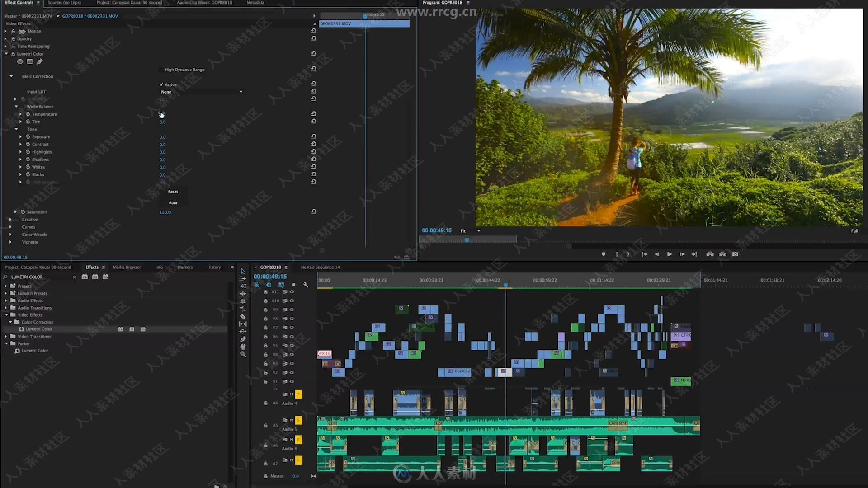Go to In point in Program monitor
This screenshot has height=488, width=868.
click(x=645, y=254)
